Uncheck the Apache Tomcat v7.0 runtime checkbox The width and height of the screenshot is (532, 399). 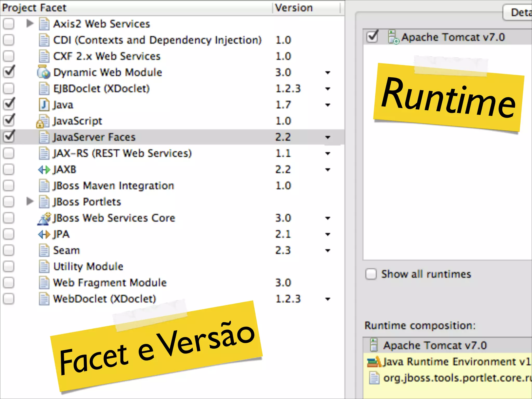coord(372,37)
